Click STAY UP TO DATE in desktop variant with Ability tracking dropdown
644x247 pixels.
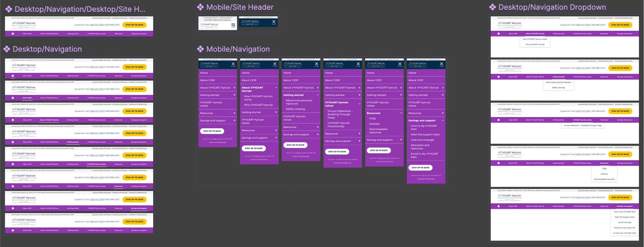click(x=620, y=68)
